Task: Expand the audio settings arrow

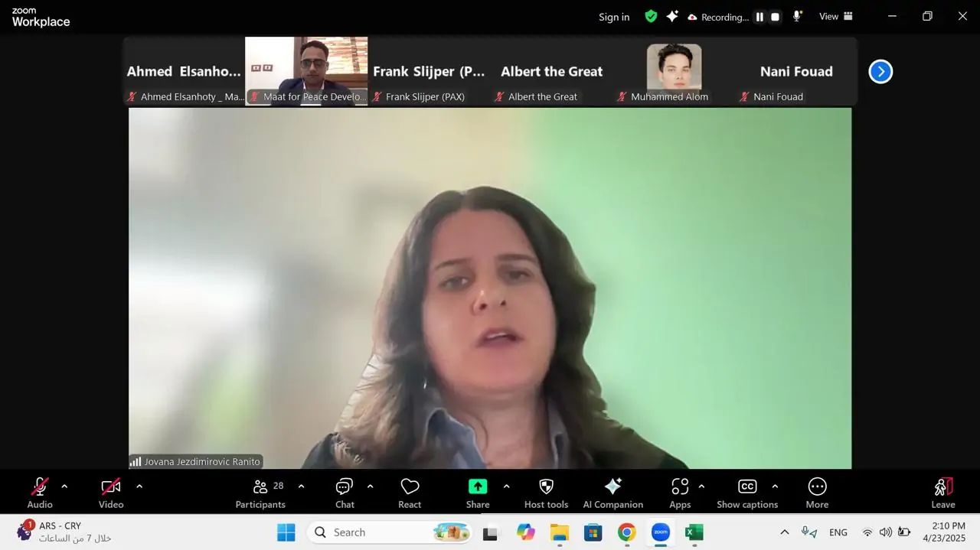Action: 64,487
